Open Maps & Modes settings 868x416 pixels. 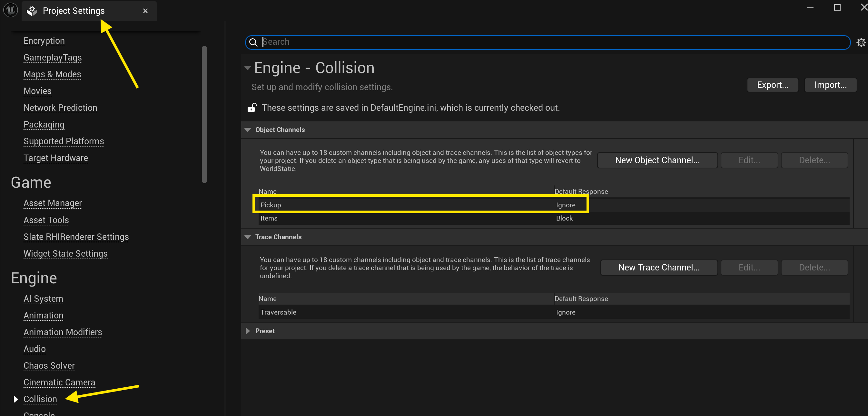point(52,74)
